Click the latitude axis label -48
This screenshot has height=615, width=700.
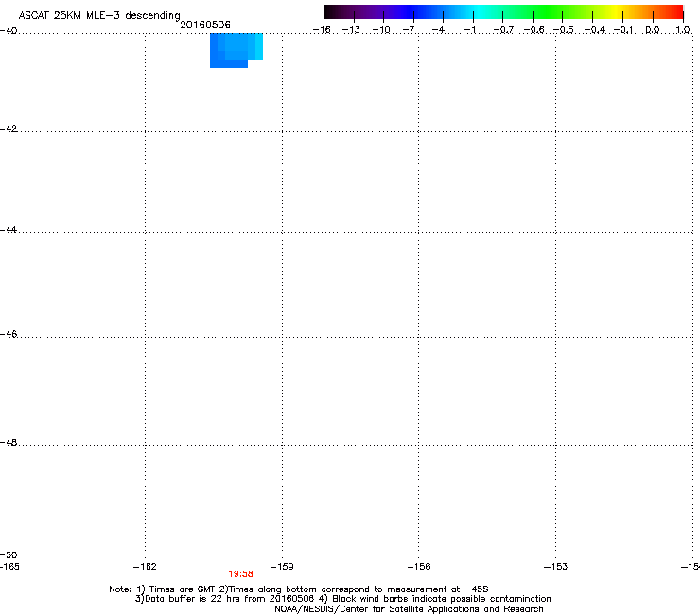pyautogui.click(x=9, y=443)
